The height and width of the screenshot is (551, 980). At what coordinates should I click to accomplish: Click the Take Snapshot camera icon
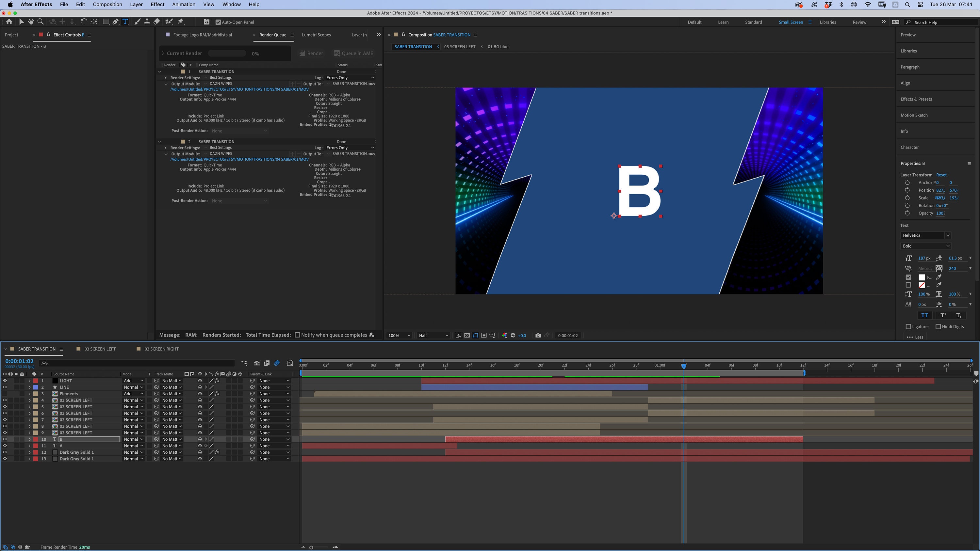click(x=538, y=335)
